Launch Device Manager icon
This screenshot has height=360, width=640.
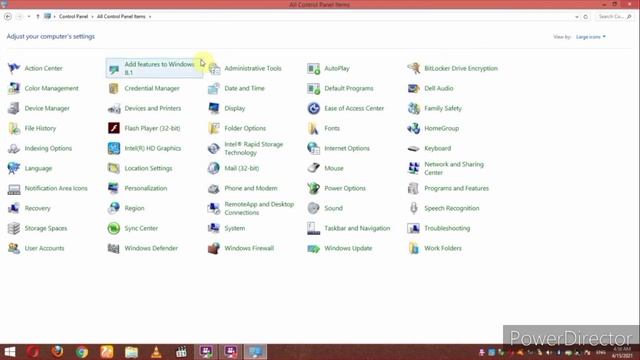pos(13,108)
